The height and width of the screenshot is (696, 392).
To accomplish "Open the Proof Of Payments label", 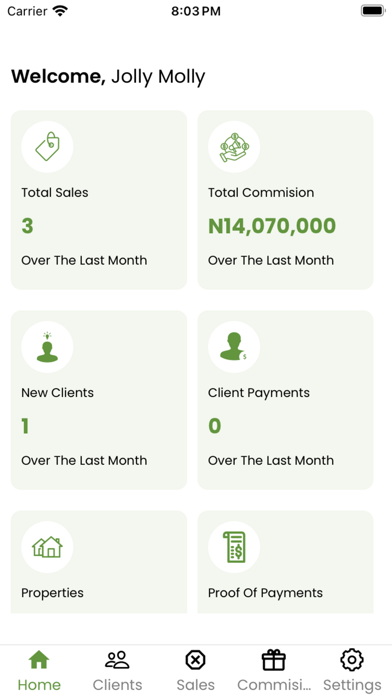I will (265, 593).
